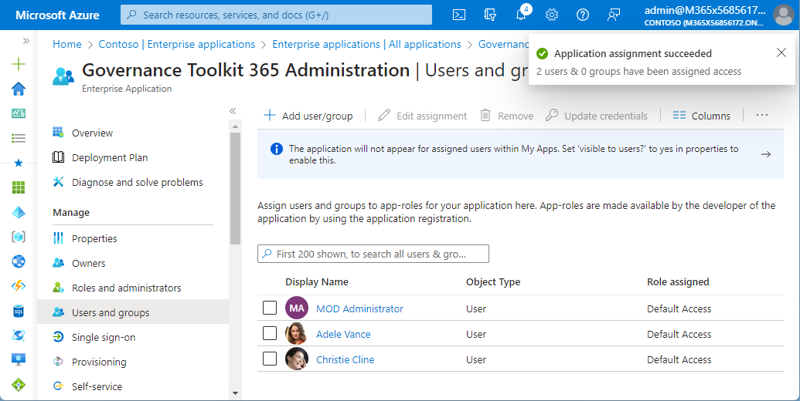The height and width of the screenshot is (401, 800).
Task: Tick the Christie Cline checkbox
Action: 270,359
